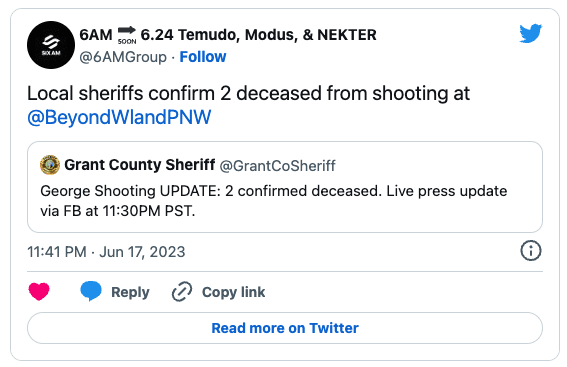Viewport: 567px width, 367px height.
Task: Open the 6AM profile avatar
Action: point(51,45)
